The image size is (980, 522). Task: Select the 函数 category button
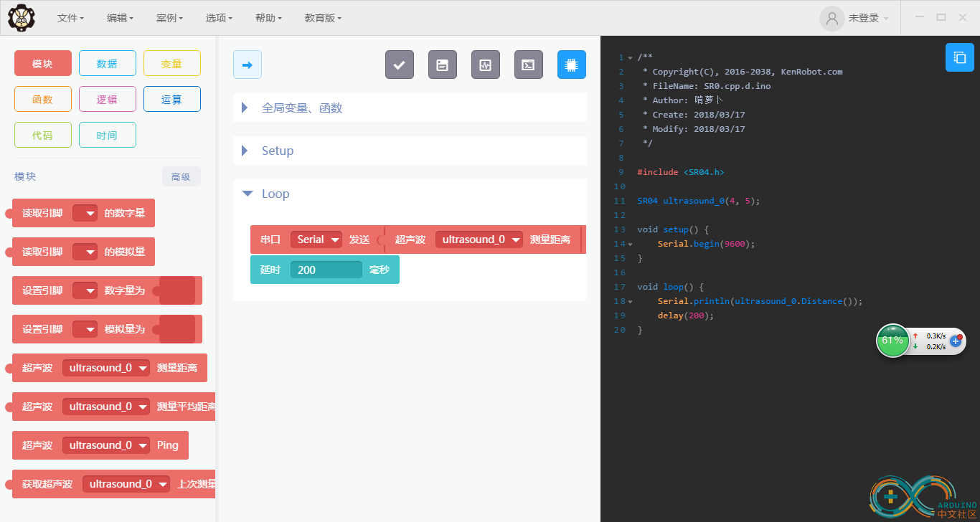pos(43,99)
